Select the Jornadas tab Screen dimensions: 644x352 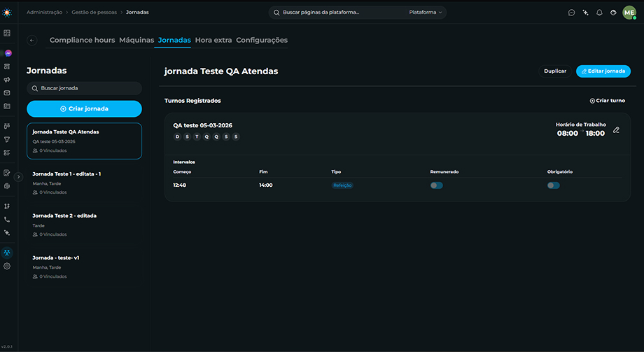pyautogui.click(x=174, y=41)
